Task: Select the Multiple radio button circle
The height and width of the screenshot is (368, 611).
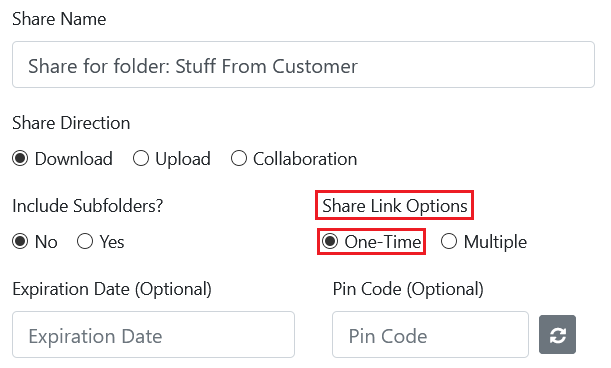Action: click(x=449, y=241)
